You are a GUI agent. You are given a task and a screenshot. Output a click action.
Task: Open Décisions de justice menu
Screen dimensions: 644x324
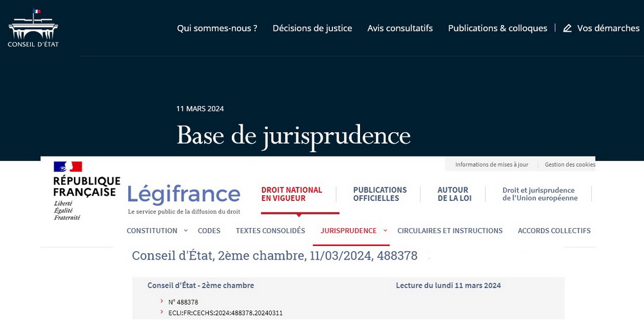(312, 28)
